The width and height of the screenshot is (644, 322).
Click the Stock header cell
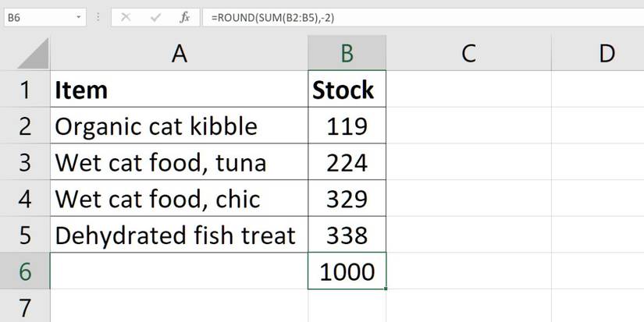pos(347,90)
